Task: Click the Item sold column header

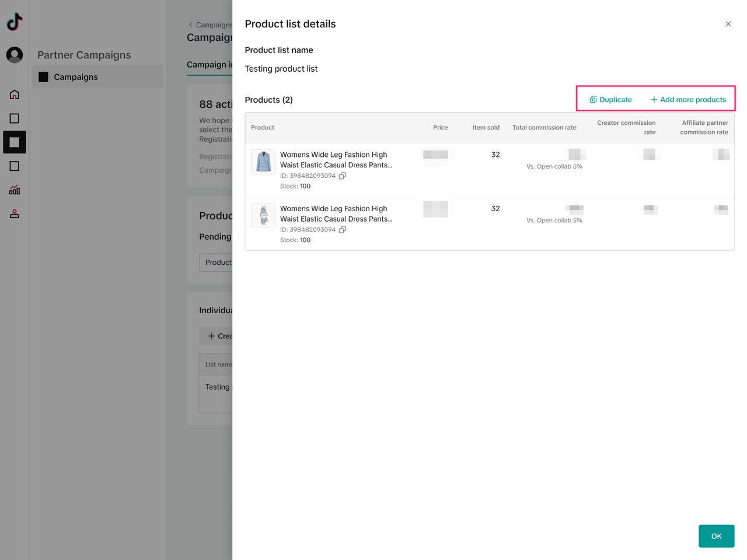Action: click(486, 128)
